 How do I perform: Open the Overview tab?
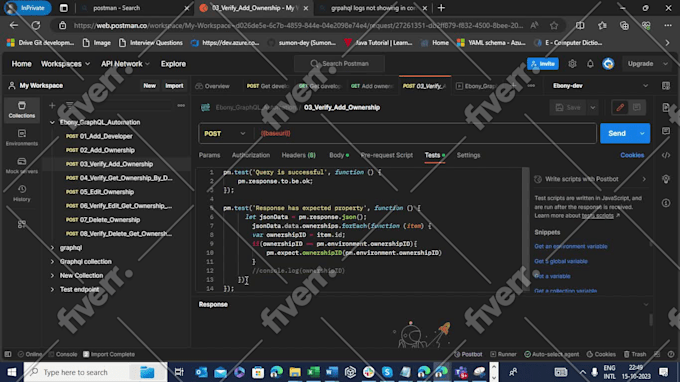point(213,86)
